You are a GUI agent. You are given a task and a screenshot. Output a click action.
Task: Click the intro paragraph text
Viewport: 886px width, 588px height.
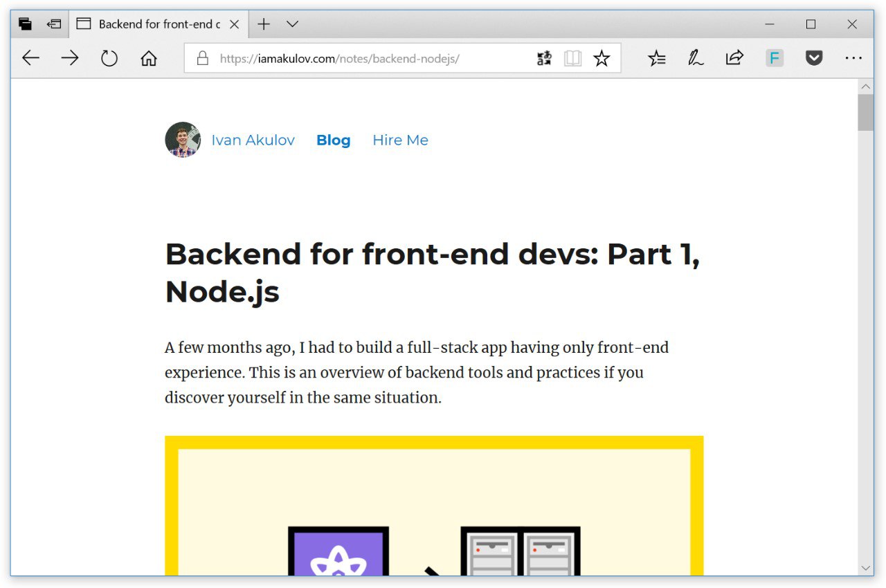[417, 372]
